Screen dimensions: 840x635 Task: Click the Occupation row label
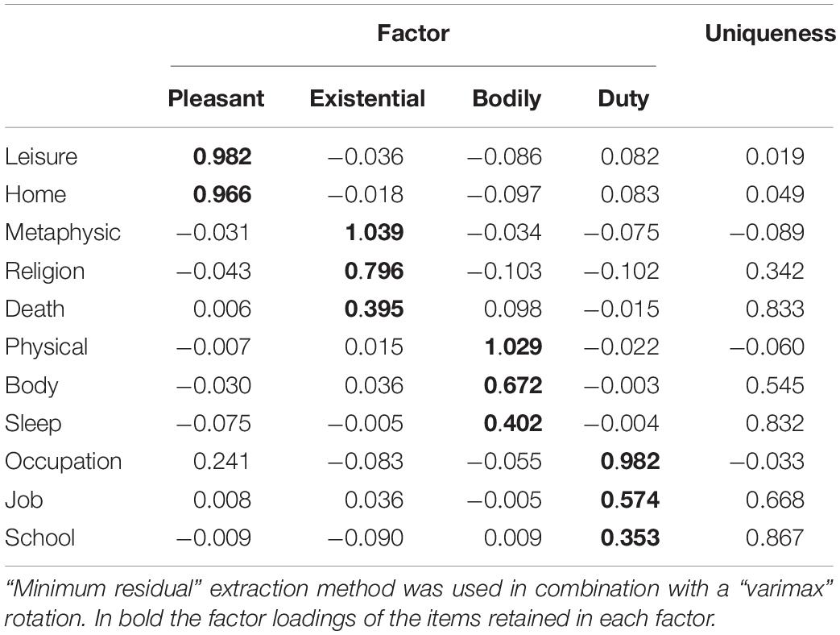63,462
